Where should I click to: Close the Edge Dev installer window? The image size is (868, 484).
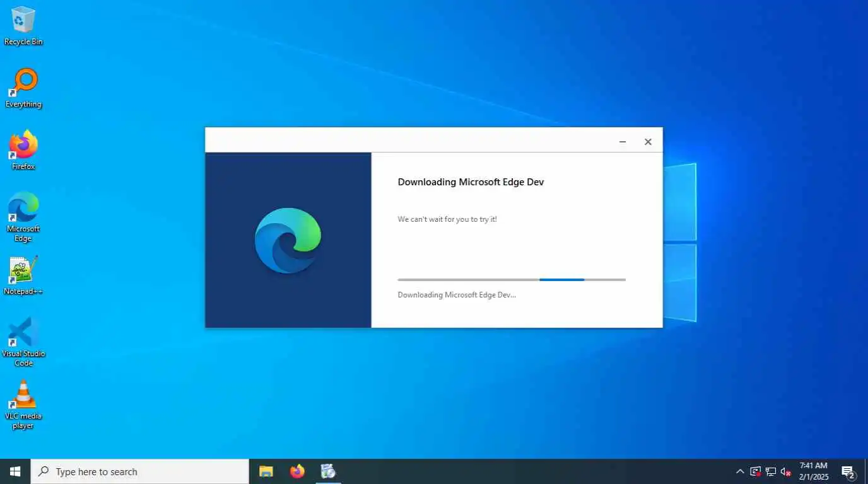pos(648,142)
